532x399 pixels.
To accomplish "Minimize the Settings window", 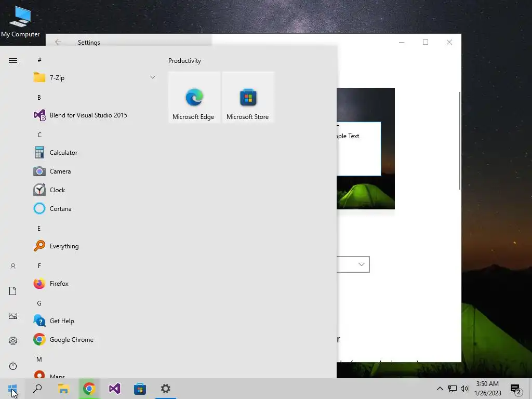I will 402,42.
